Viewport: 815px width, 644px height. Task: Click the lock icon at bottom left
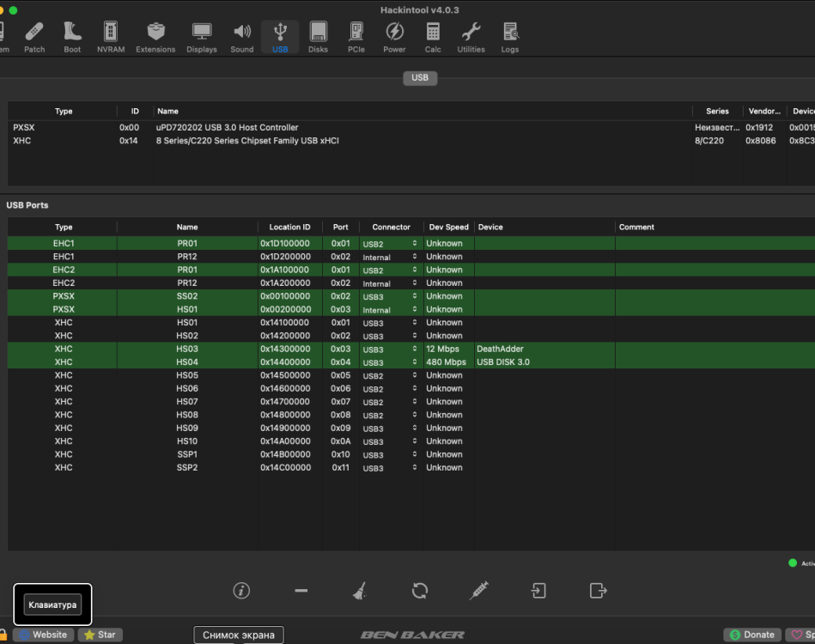pos(3,635)
